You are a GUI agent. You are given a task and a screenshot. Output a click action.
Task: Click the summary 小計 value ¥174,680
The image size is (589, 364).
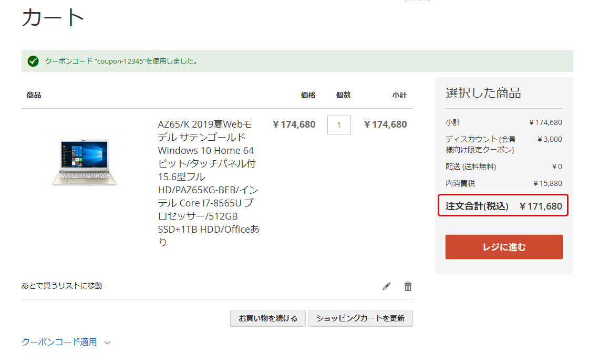[x=545, y=122]
